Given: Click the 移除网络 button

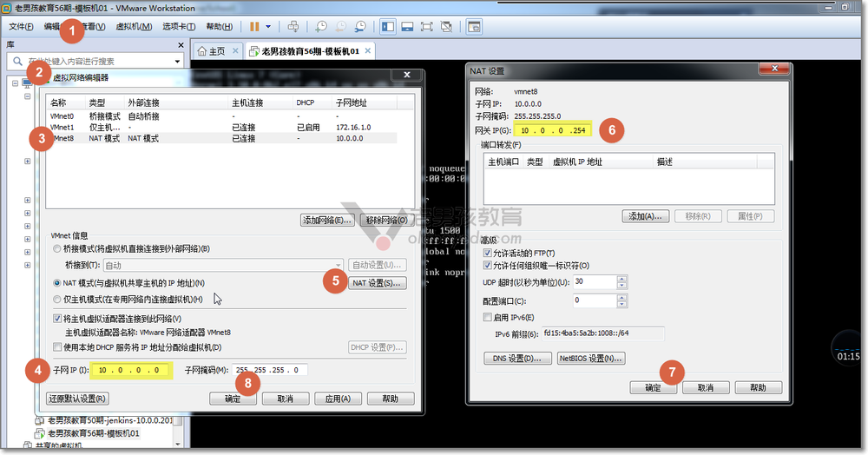Looking at the screenshot, I should coord(386,221).
